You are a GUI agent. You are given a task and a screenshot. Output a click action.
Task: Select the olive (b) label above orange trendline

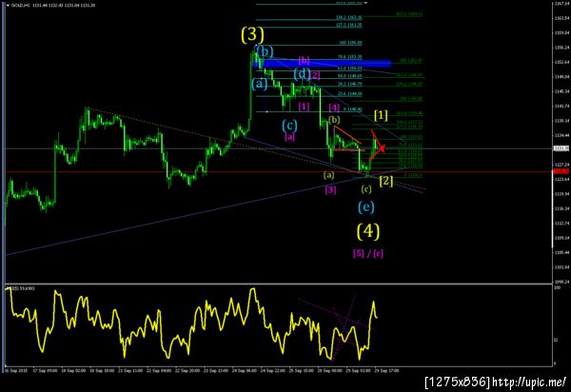point(334,120)
